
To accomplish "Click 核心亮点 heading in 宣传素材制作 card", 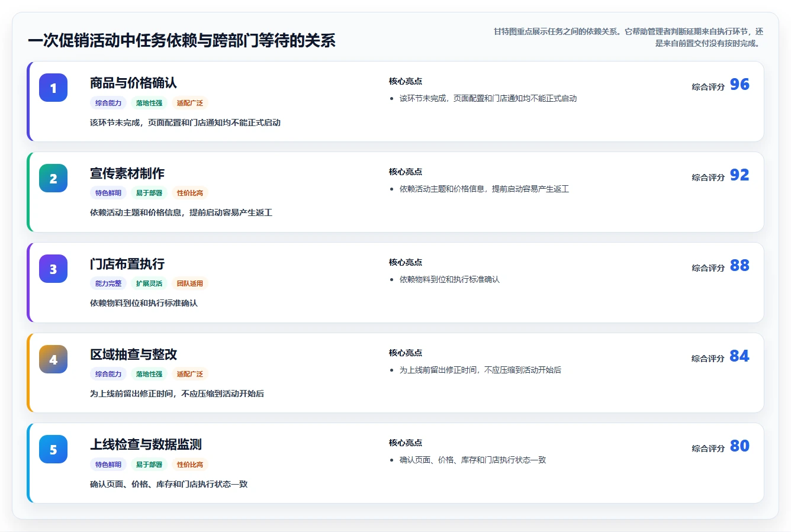I will [406, 172].
